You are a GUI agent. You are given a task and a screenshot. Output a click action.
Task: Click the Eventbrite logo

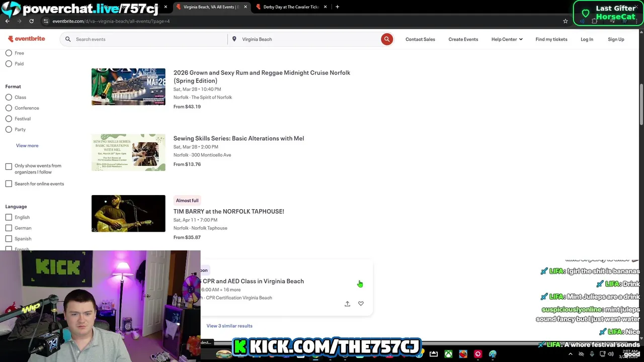pos(26,39)
